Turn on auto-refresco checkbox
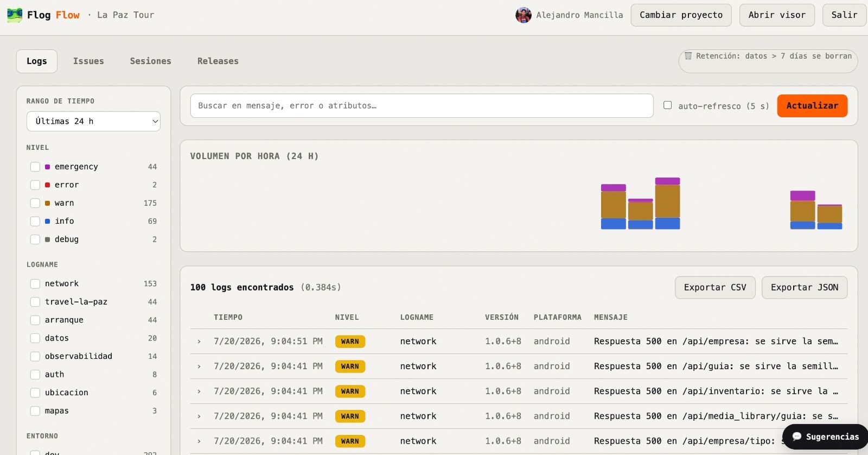Viewport: 868px width, 455px height. [x=668, y=105]
